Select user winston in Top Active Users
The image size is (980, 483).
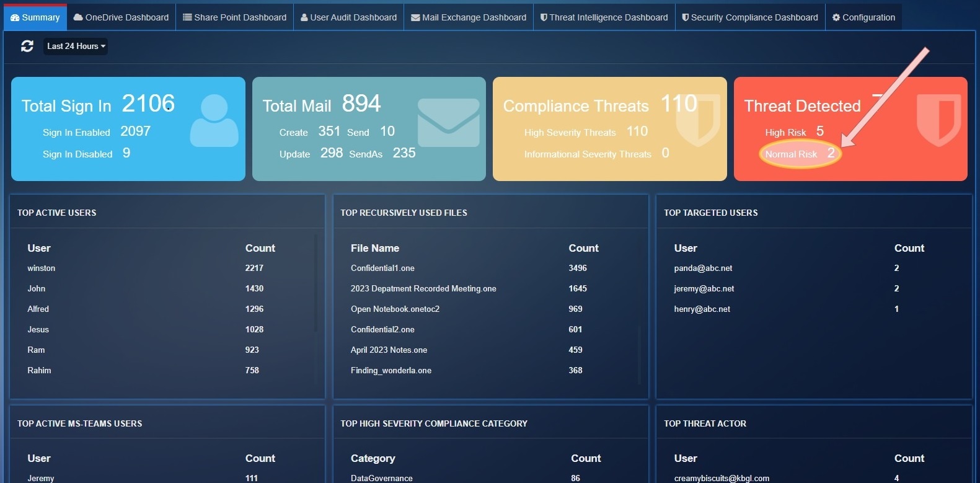pyautogui.click(x=42, y=268)
